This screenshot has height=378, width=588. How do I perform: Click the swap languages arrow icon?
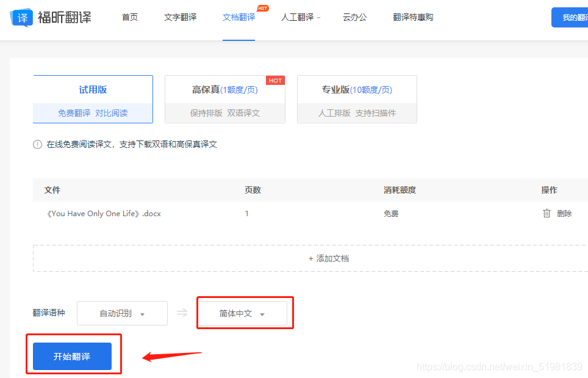[182, 313]
